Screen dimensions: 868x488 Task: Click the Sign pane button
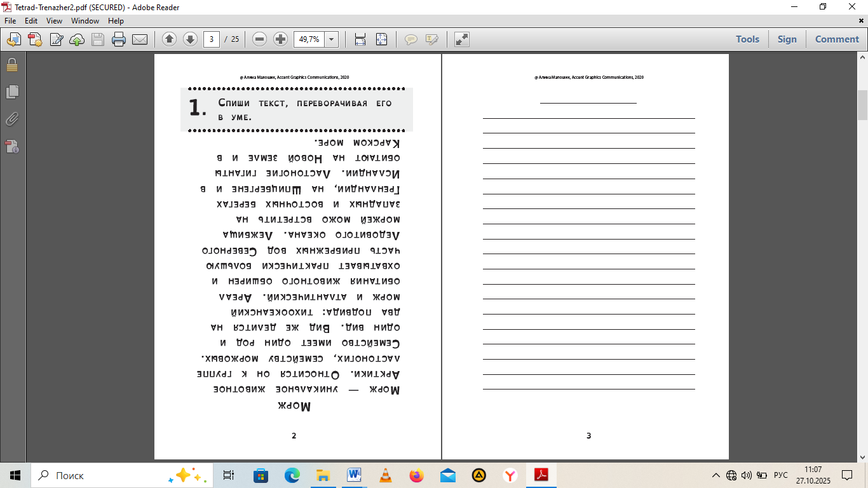(787, 39)
